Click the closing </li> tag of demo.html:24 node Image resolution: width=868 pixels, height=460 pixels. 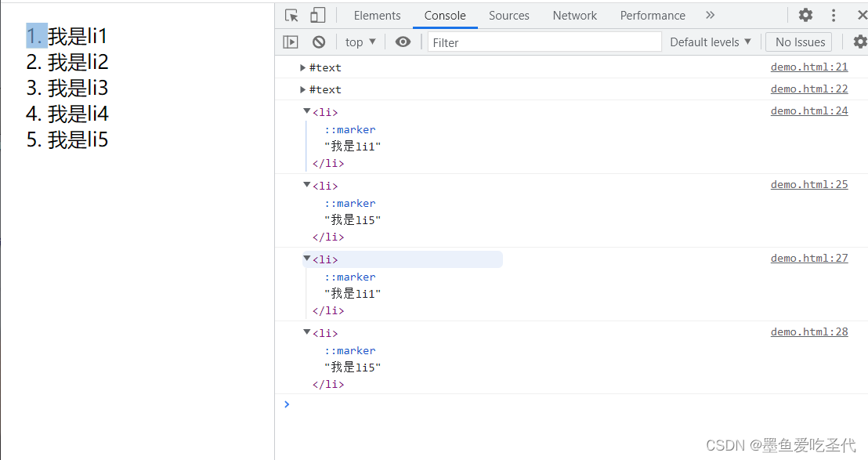[x=327, y=163]
